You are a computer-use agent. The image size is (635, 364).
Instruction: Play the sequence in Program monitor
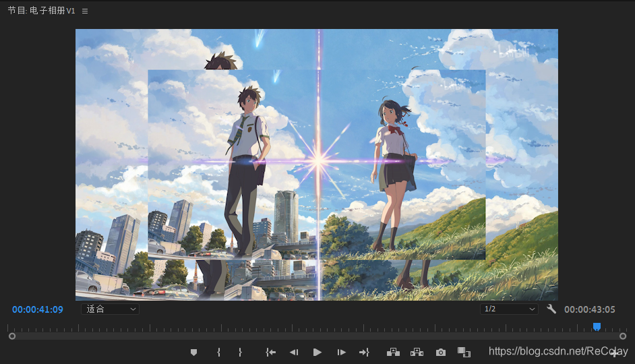(x=317, y=353)
